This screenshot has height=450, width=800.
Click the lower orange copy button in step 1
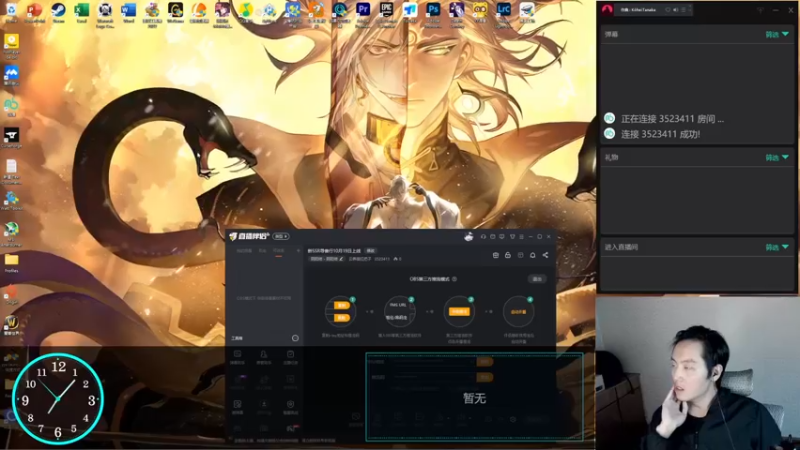tap(341, 318)
